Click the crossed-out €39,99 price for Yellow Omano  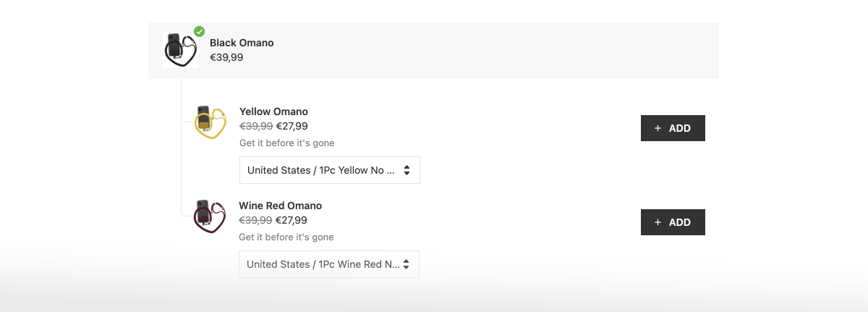pyautogui.click(x=256, y=126)
